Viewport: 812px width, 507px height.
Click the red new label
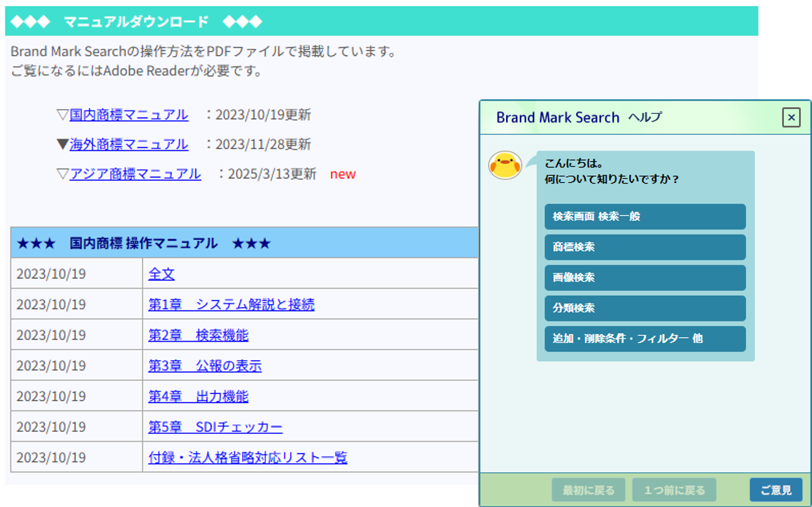(343, 174)
